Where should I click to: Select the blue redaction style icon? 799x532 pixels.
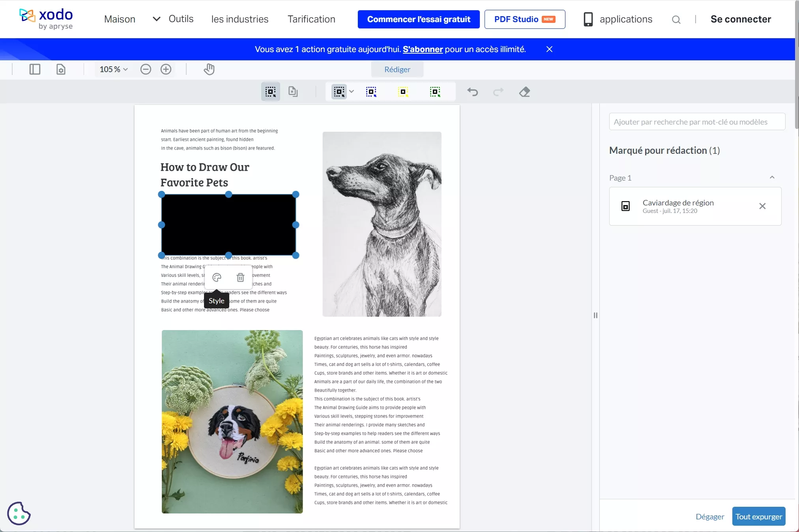(371, 91)
